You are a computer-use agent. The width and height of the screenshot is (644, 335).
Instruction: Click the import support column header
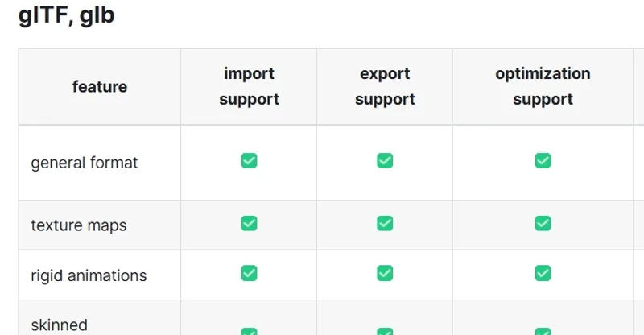pyautogui.click(x=249, y=86)
